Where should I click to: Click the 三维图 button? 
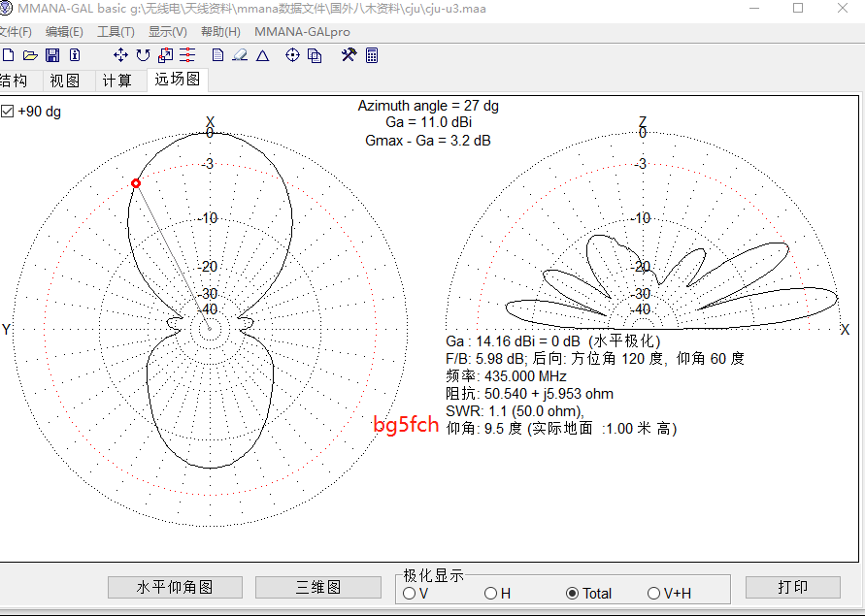(x=318, y=587)
